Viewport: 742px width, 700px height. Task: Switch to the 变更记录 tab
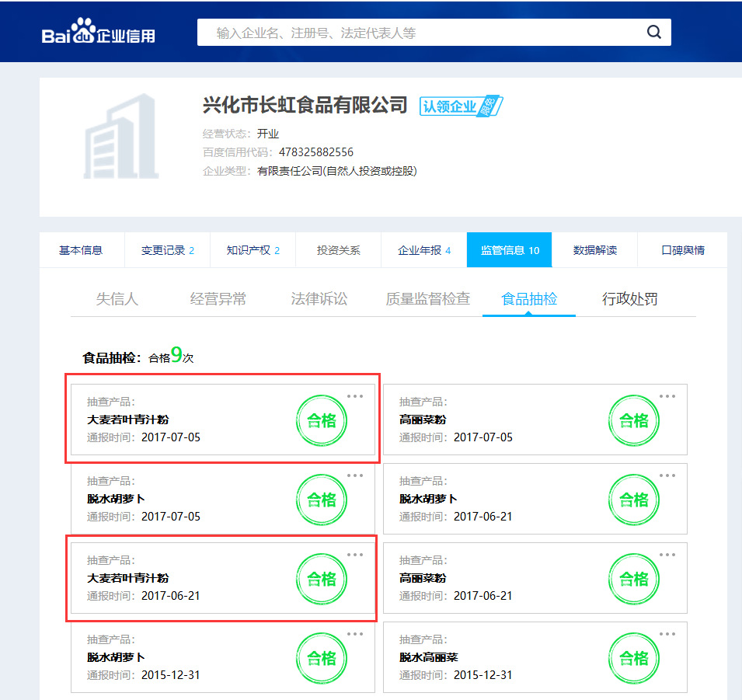(168, 250)
